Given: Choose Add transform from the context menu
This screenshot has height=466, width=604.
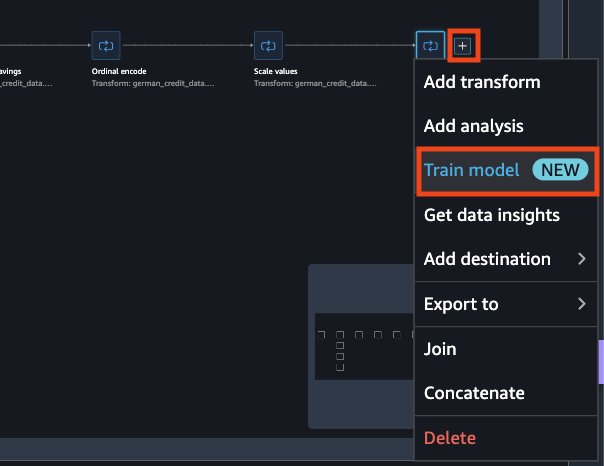Looking at the screenshot, I should (481, 82).
